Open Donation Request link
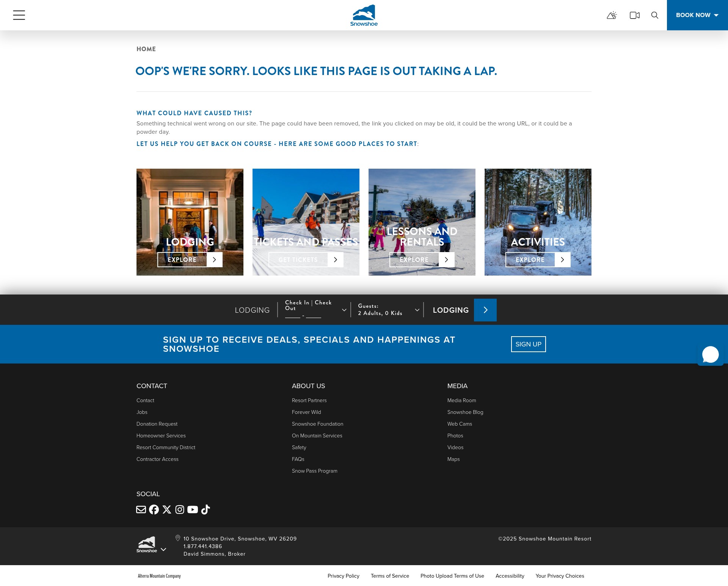Image resolution: width=728 pixels, height=586 pixels. coord(157,424)
